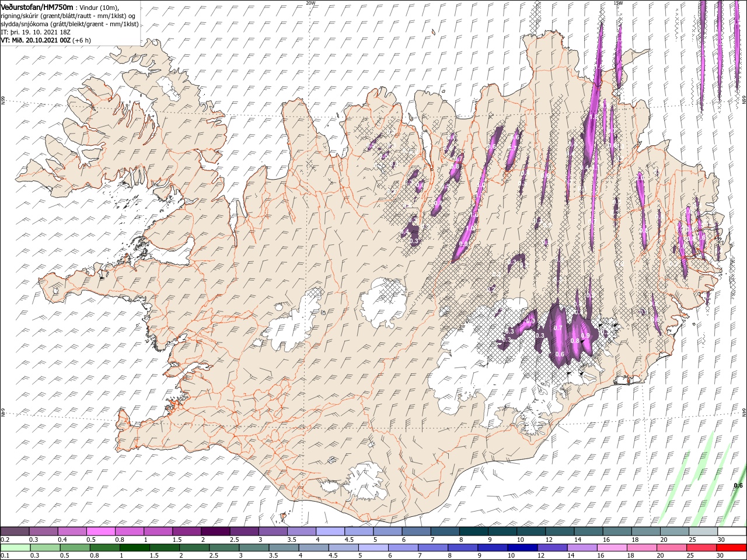Click the '2.5' label under the top legend row

coord(235,540)
